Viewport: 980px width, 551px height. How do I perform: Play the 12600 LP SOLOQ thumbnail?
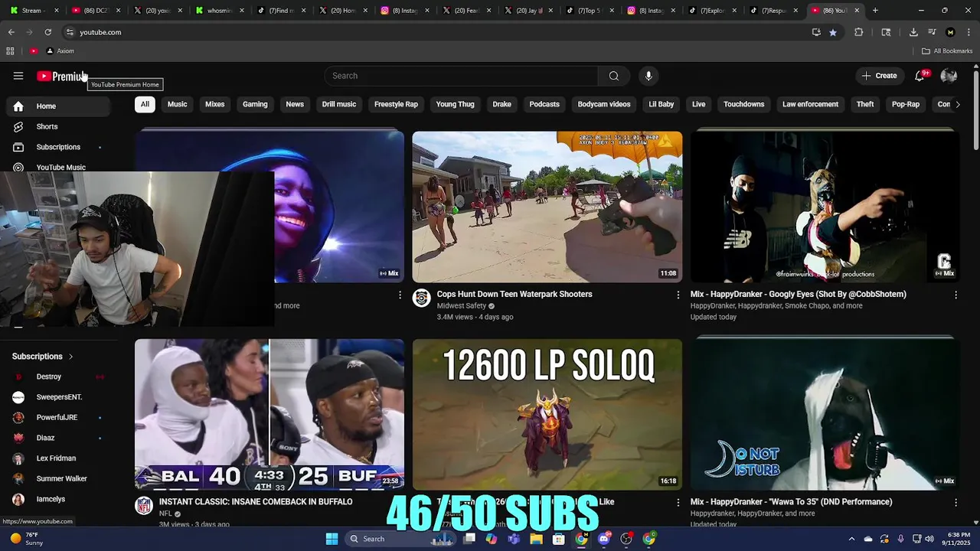[547, 414]
